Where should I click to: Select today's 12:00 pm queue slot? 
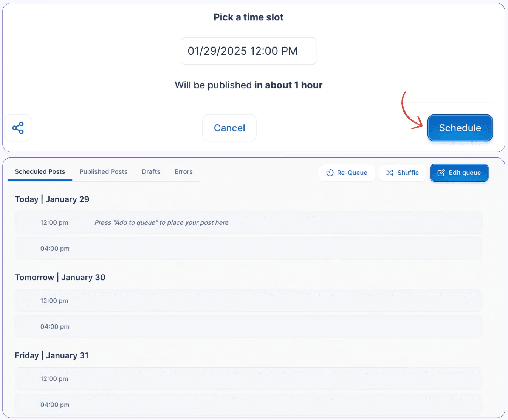coord(248,222)
